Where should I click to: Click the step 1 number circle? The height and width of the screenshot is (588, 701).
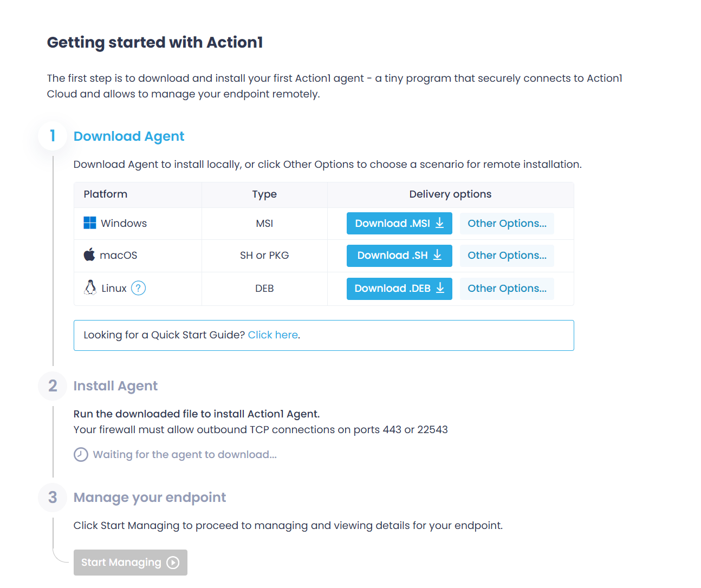click(53, 136)
